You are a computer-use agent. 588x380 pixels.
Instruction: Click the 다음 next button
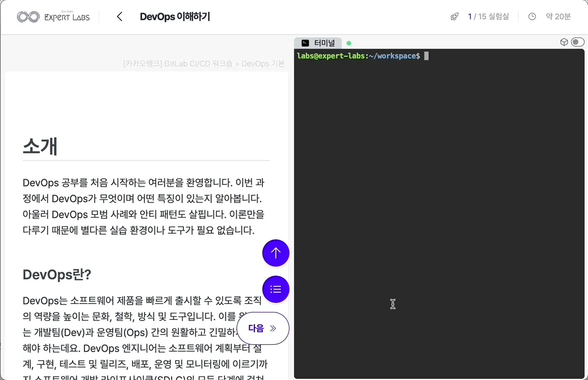click(x=262, y=328)
